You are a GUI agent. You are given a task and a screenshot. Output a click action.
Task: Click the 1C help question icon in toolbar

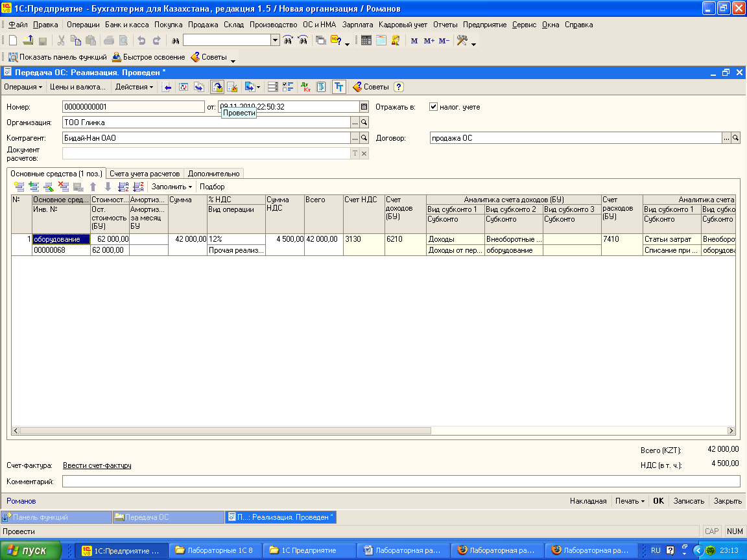[336, 40]
